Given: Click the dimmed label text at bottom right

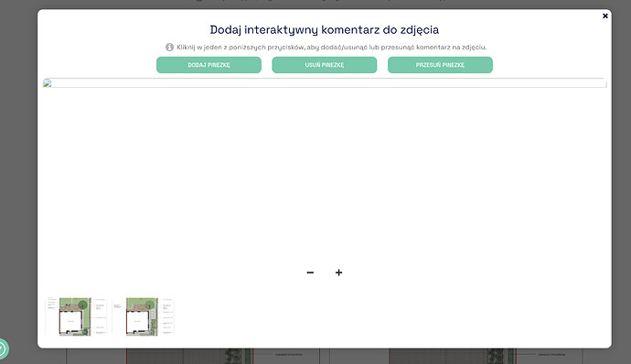Looking at the screenshot, I should [x=551, y=355].
